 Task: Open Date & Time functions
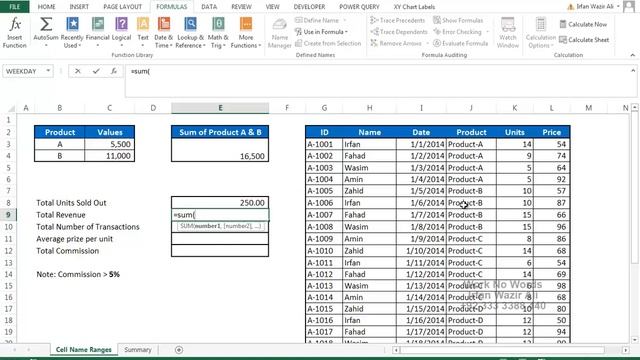click(x=164, y=33)
